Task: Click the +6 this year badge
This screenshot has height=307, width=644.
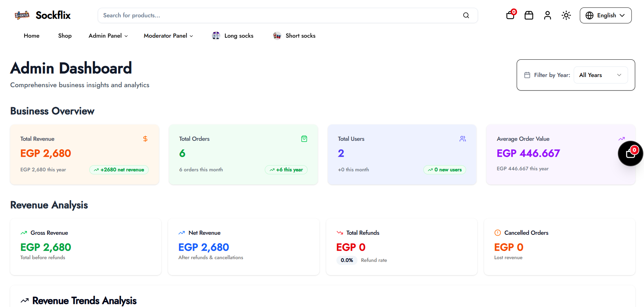Action: point(286,170)
